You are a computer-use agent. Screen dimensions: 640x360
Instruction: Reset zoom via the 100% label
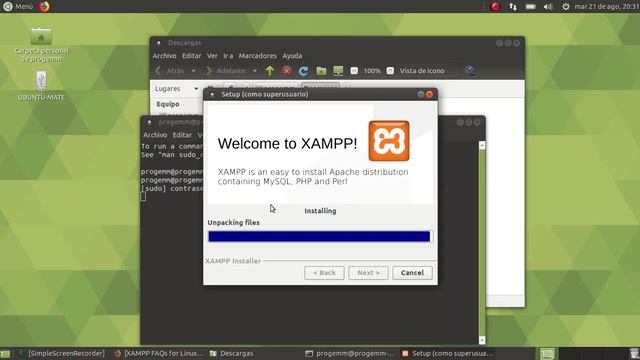click(x=372, y=71)
